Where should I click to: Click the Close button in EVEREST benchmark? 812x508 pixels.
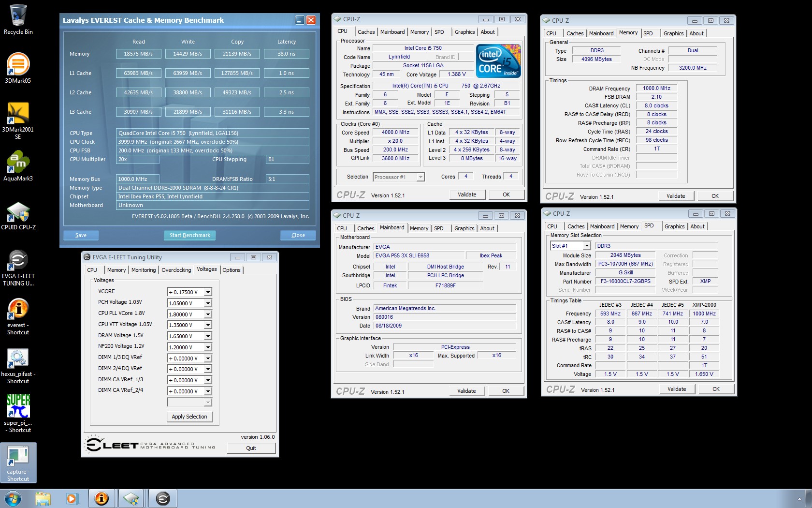[298, 235]
